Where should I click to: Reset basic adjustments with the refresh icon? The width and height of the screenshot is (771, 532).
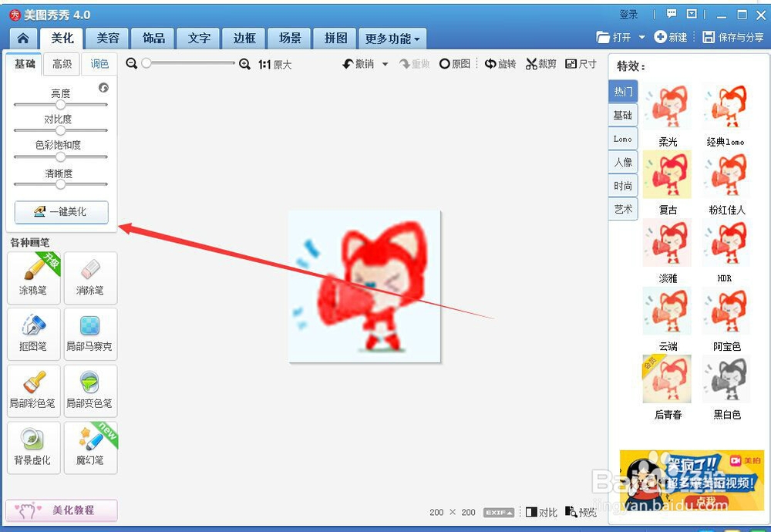point(103,88)
